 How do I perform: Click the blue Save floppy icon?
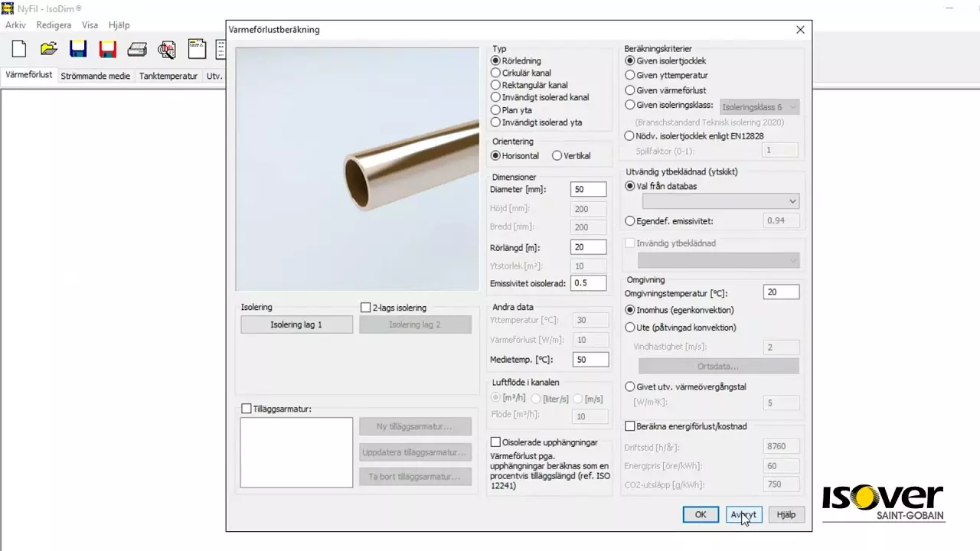coord(78,49)
